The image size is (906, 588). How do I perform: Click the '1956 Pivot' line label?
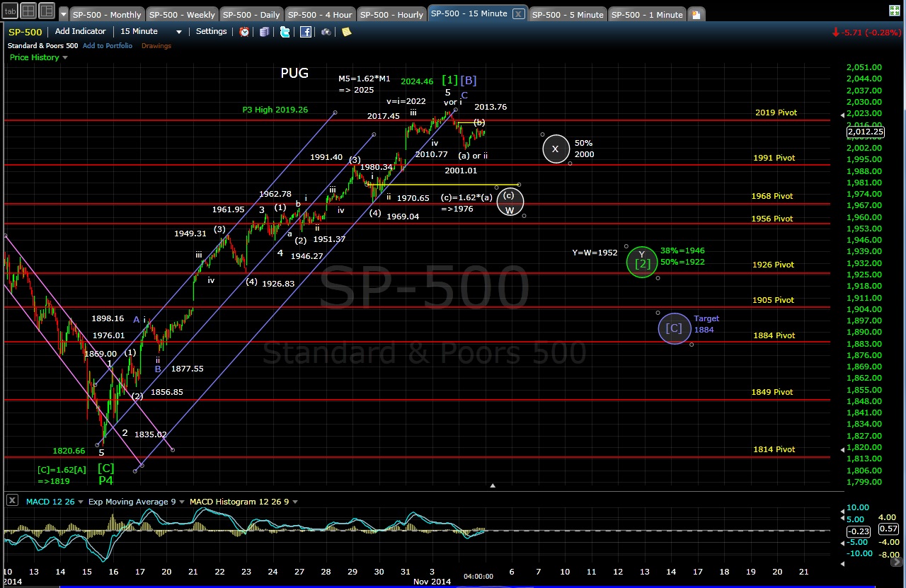click(772, 219)
